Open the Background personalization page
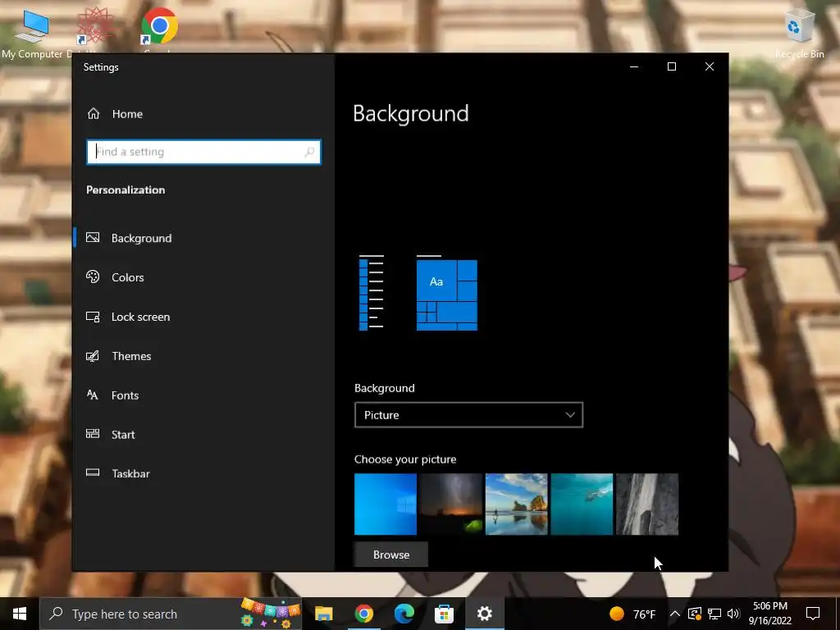The height and width of the screenshot is (630, 840). pos(141,238)
